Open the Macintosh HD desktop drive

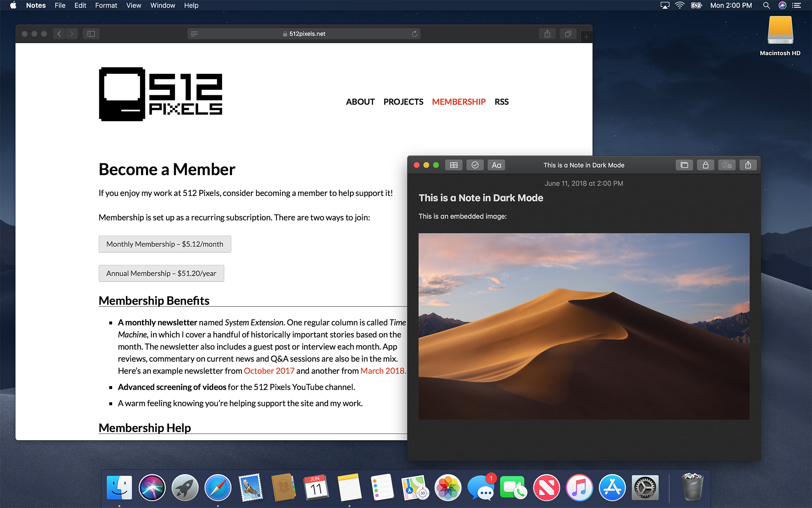point(780,36)
